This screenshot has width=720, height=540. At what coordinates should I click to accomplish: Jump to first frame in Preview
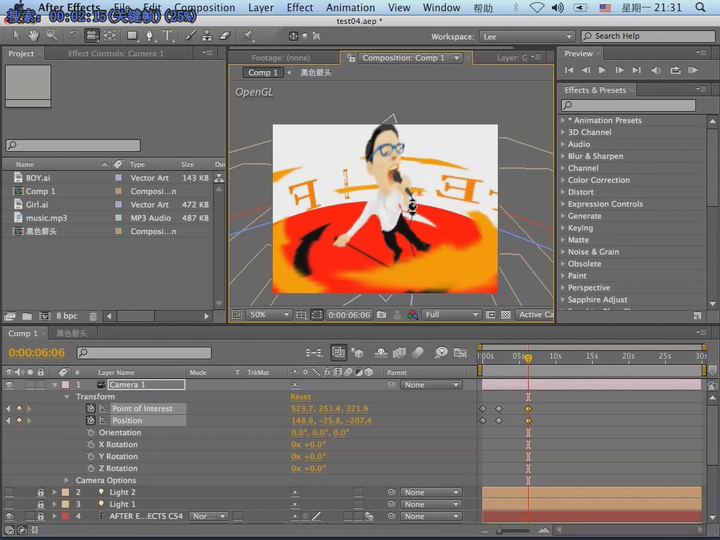click(x=569, y=70)
